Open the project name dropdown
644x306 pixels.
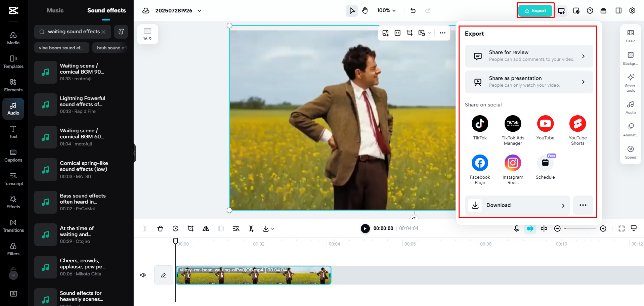pos(199,10)
